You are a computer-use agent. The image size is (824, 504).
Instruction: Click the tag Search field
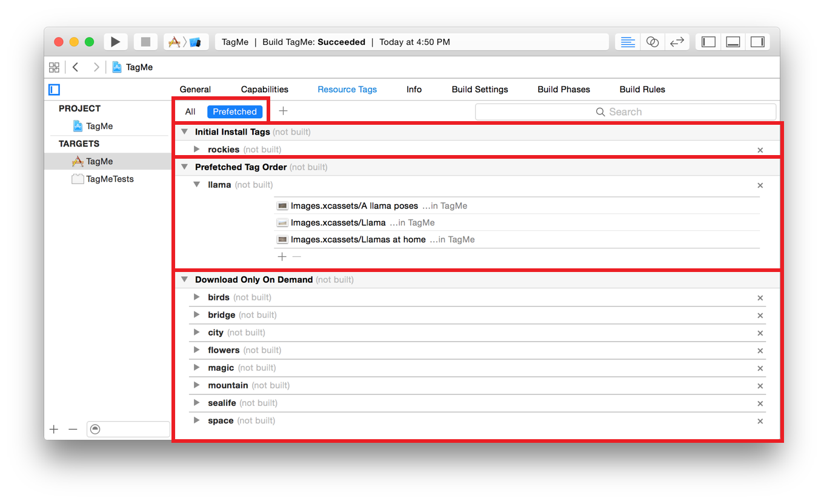click(x=625, y=111)
